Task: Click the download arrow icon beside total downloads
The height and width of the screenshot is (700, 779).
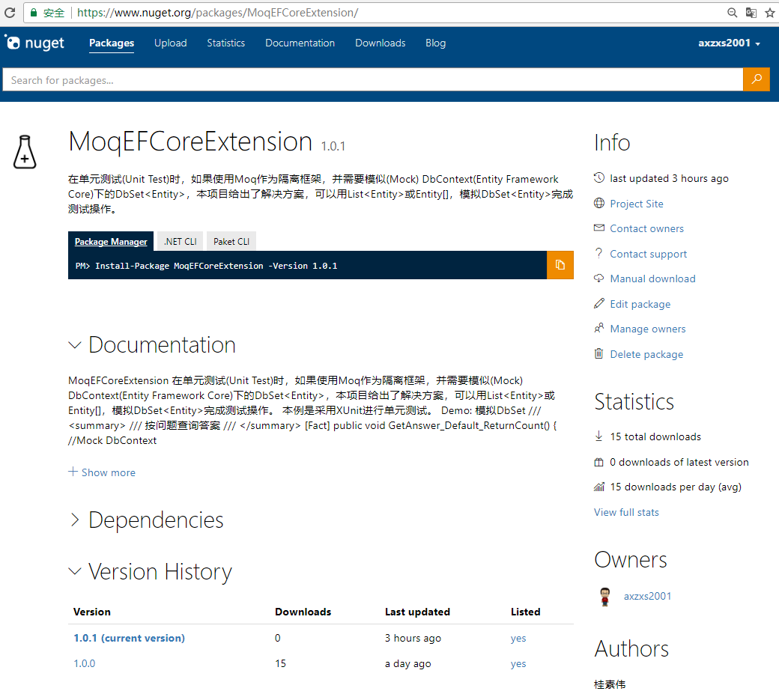Action: (x=599, y=436)
